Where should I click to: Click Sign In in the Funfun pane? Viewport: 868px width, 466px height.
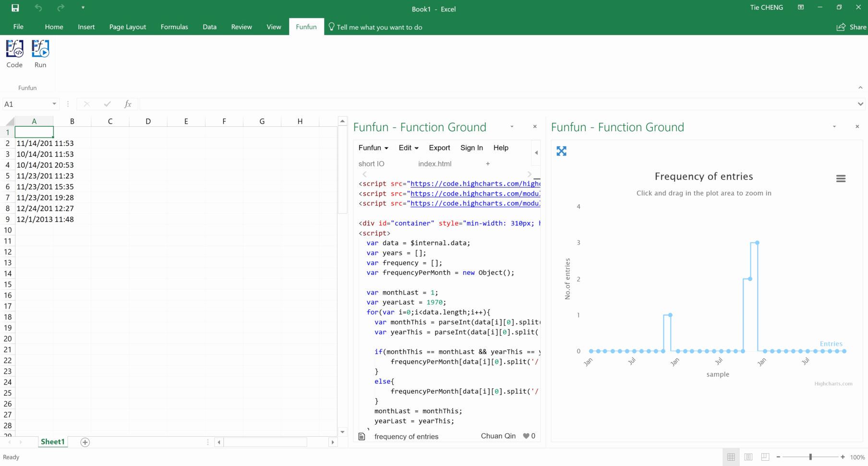click(x=471, y=148)
